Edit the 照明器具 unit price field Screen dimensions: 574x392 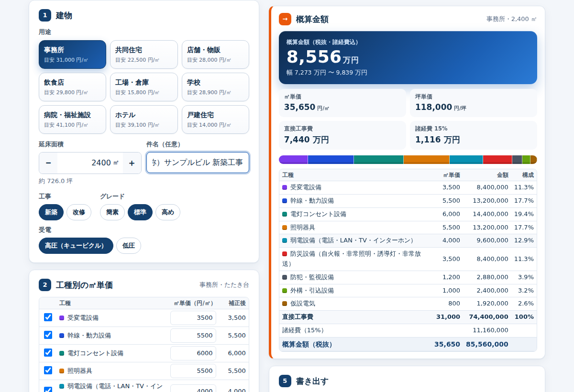click(x=193, y=371)
